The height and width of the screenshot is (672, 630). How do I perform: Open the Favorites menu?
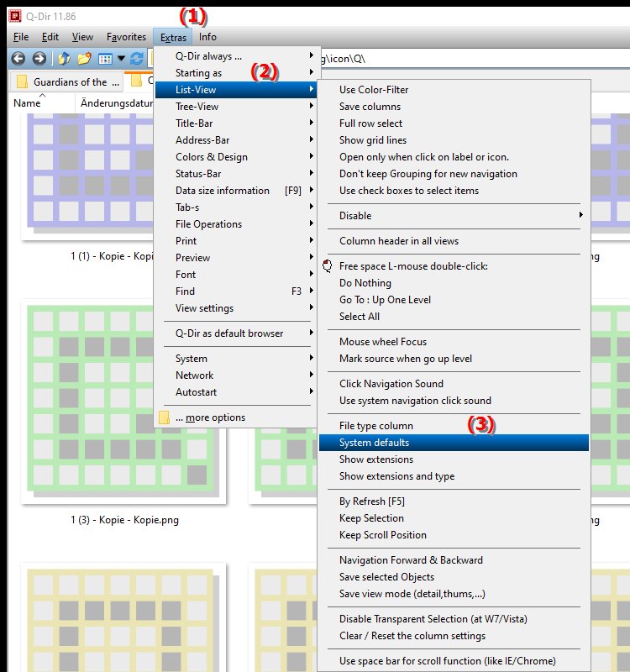pyautogui.click(x=127, y=37)
